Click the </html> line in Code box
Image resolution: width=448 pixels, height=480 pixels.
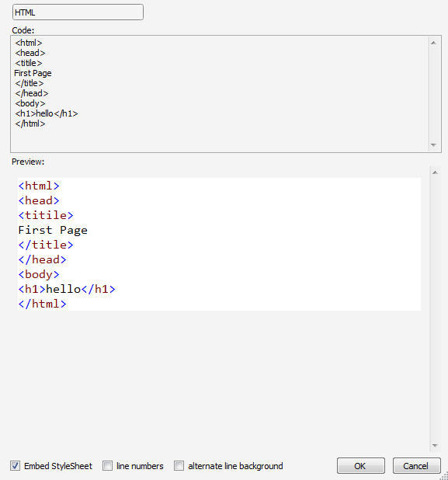30,123
